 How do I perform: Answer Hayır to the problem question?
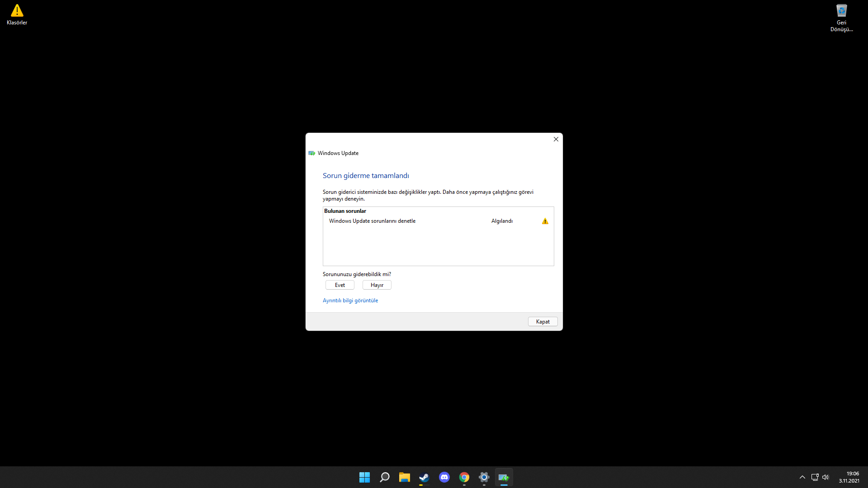[x=377, y=285]
